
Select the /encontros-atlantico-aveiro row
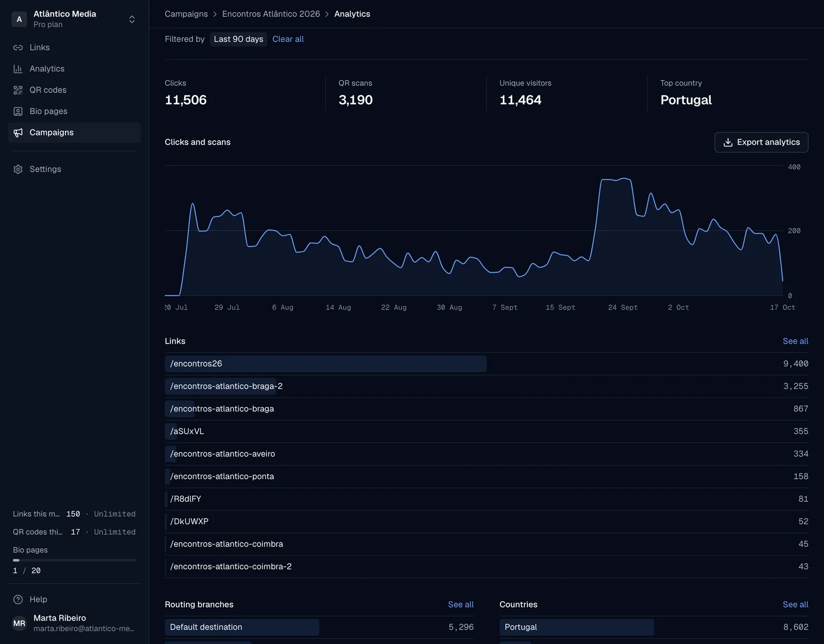(487, 454)
